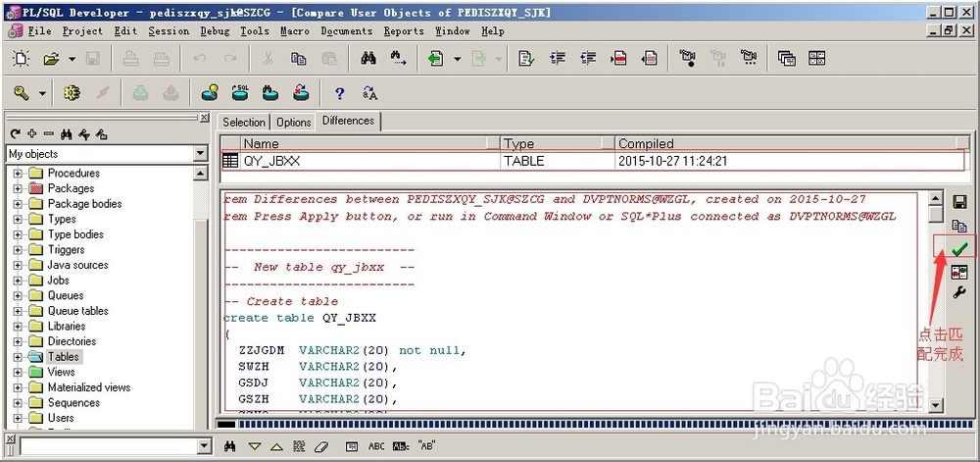
Task: Close the object browser panel
Action: (205, 118)
